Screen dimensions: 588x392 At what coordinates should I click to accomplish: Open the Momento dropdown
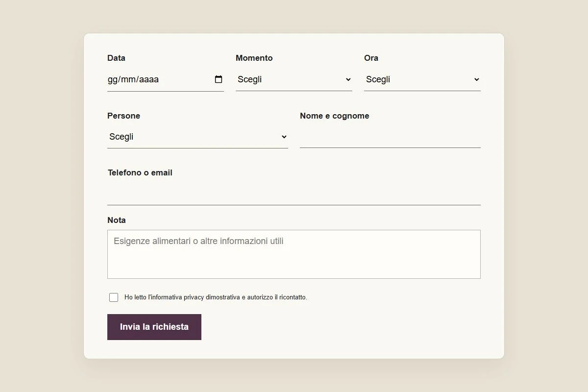tap(294, 79)
